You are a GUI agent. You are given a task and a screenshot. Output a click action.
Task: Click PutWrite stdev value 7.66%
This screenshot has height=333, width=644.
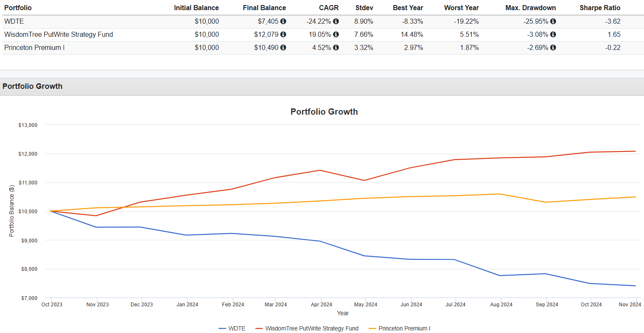(x=364, y=34)
